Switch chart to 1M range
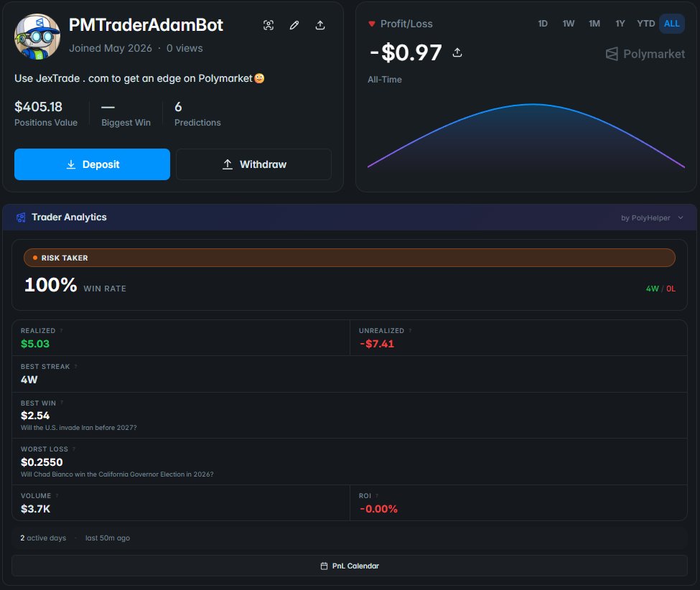Screen dimensions: 700x590 (594, 24)
